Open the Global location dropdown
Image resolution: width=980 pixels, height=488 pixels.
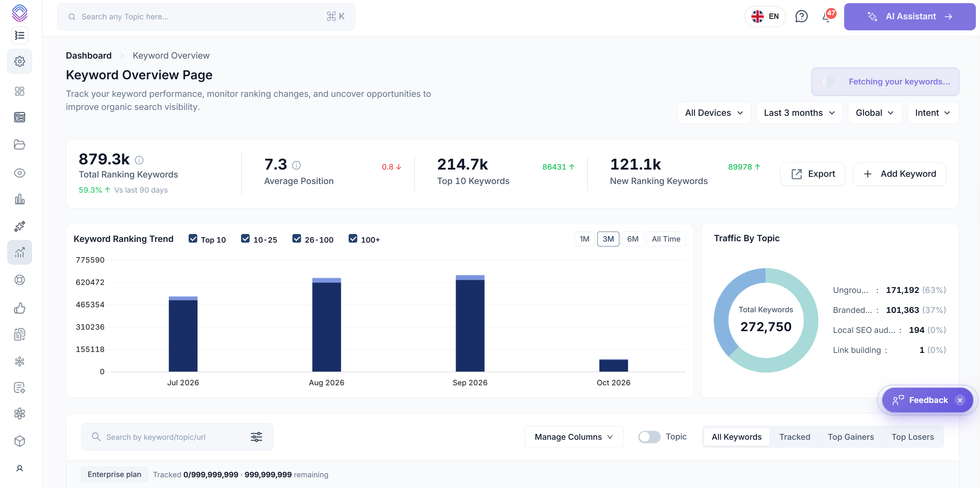pyautogui.click(x=875, y=113)
